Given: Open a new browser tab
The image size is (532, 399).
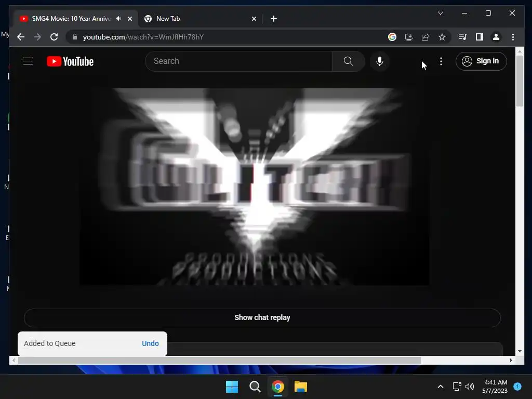Looking at the screenshot, I should 274,19.
